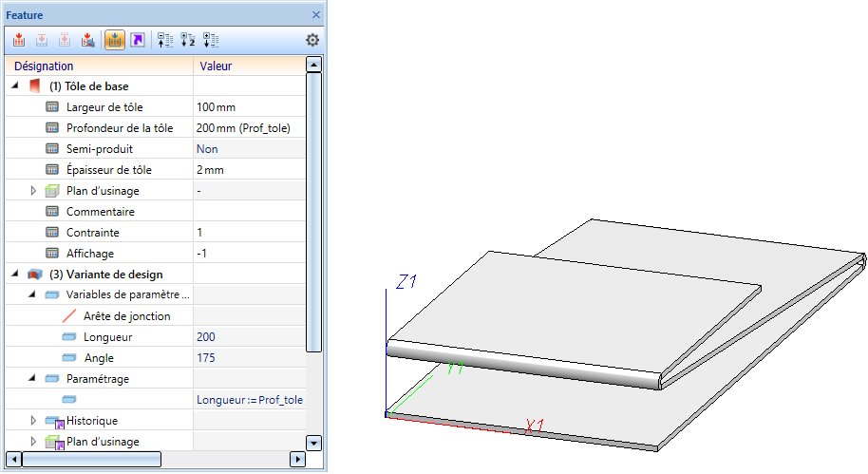Select the Angle value 175
Viewport: 868px width, 474px height.
[x=206, y=358]
